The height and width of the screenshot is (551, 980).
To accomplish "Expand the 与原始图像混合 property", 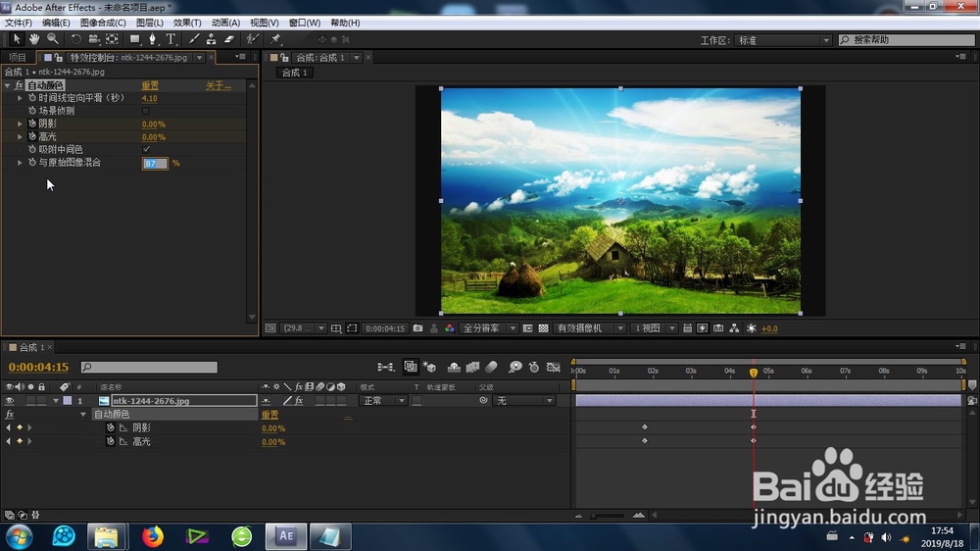I will [x=20, y=162].
